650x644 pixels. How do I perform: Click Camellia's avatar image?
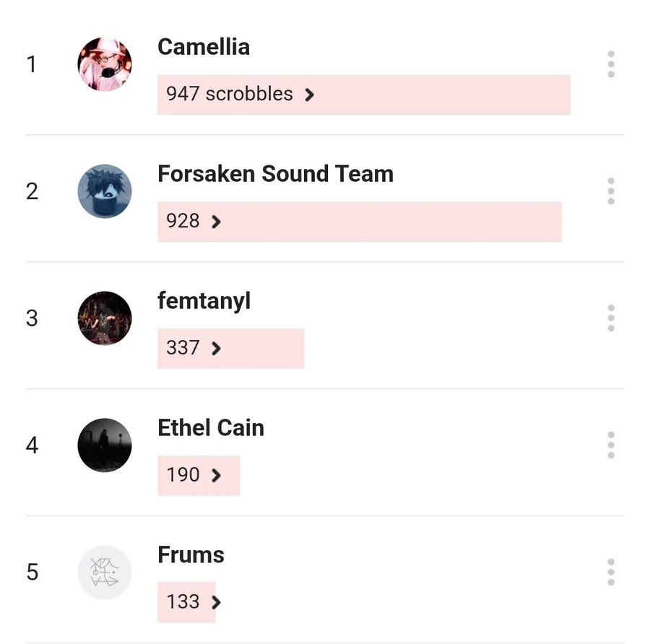105,64
